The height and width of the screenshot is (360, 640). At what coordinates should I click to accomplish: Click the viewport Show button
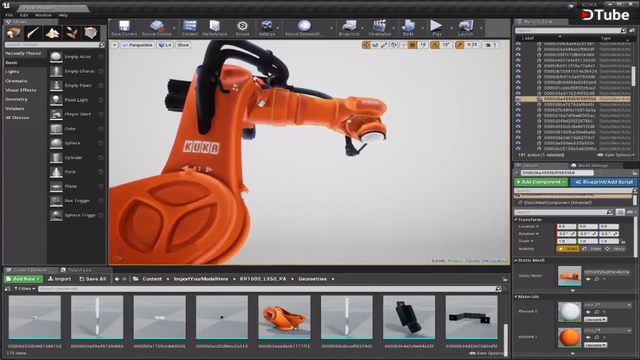(183, 45)
